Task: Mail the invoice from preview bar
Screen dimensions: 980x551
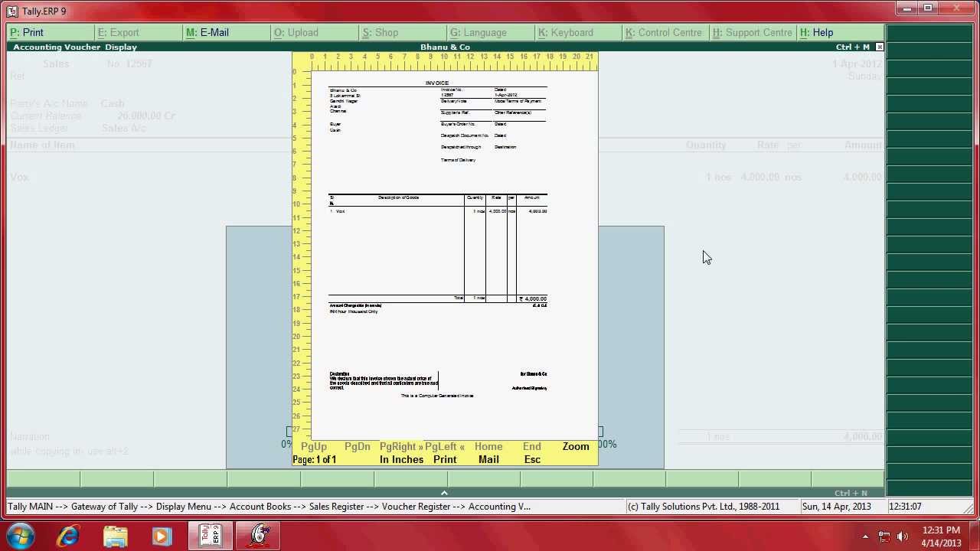Action: (x=488, y=460)
